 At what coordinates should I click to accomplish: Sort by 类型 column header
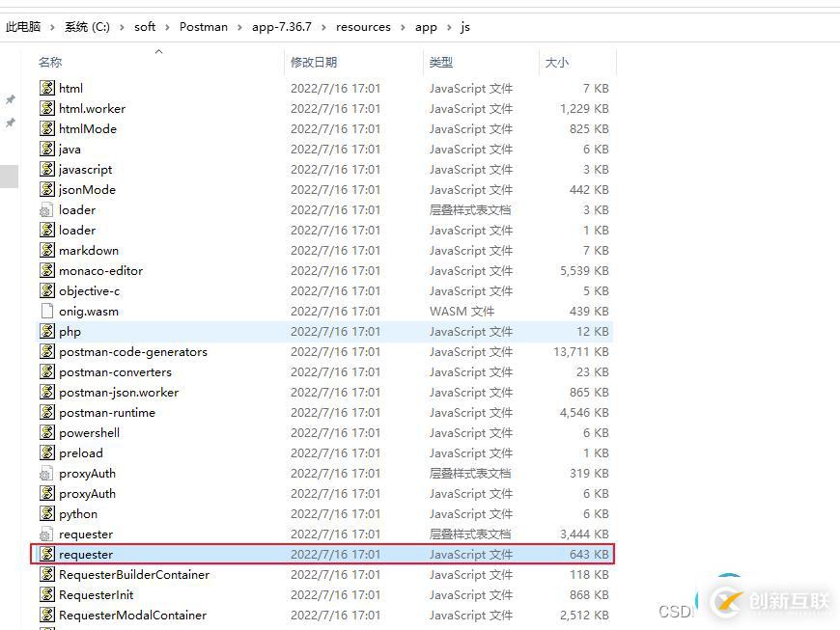tap(441, 62)
